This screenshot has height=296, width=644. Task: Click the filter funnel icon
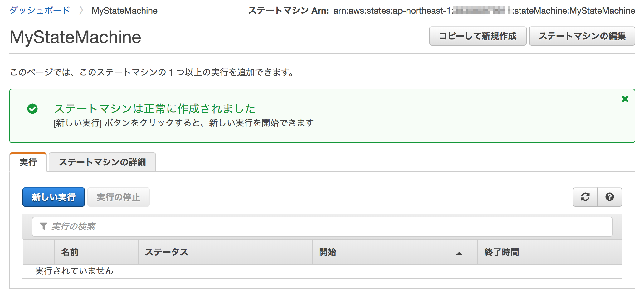[44, 226]
